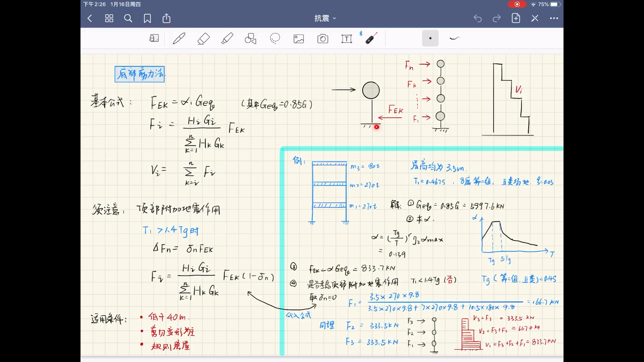The image size is (644, 362).
Task: Open the share and export menu
Action: tap(166, 18)
